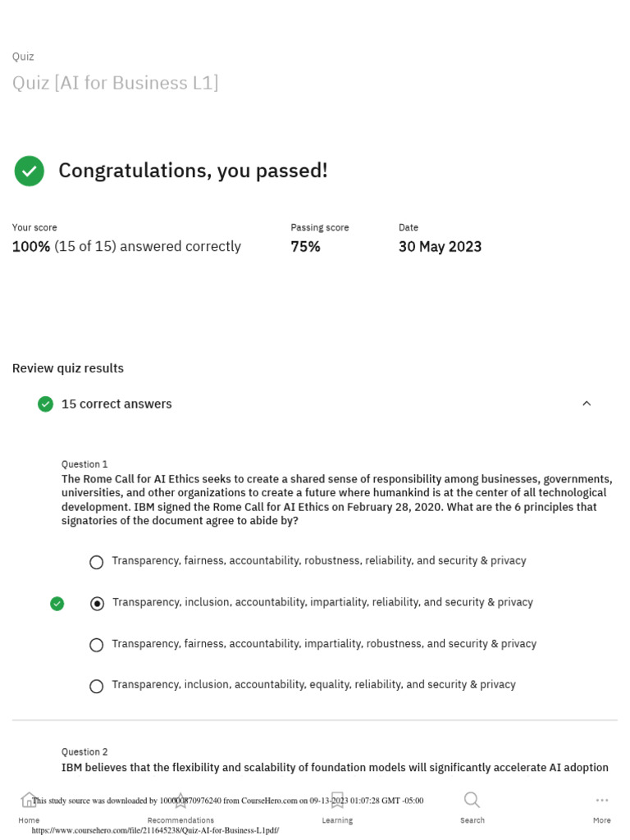This screenshot has width=630, height=840.
Task: Click the Quiz breadcrumb label
Action: (23, 57)
